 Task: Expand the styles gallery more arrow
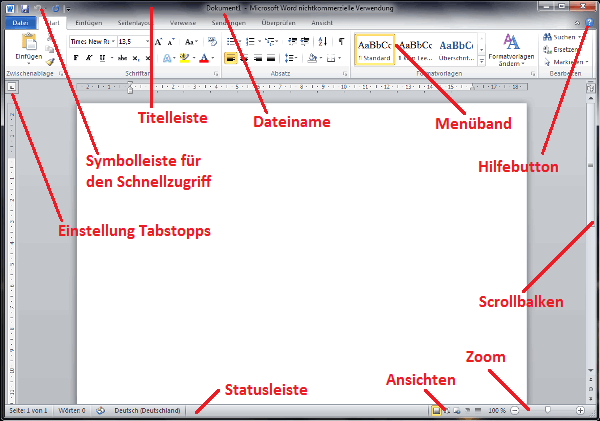click(482, 60)
